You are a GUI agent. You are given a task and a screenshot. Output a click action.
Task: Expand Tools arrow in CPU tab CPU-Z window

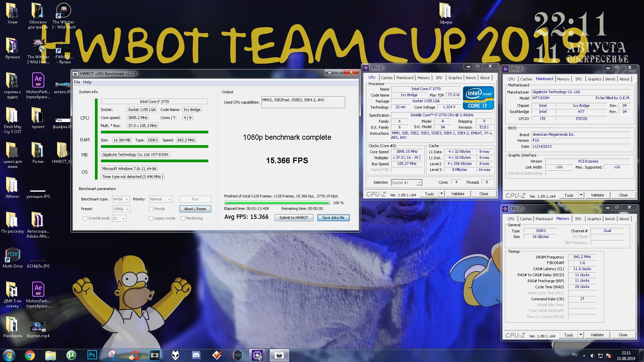[441, 194]
